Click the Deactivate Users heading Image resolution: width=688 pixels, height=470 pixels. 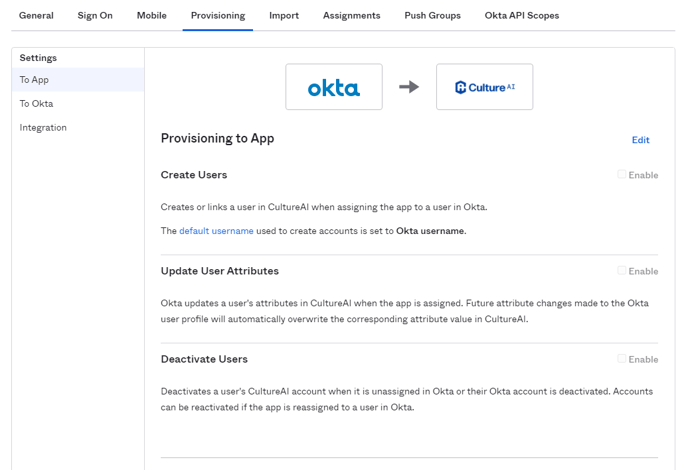click(204, 359)
